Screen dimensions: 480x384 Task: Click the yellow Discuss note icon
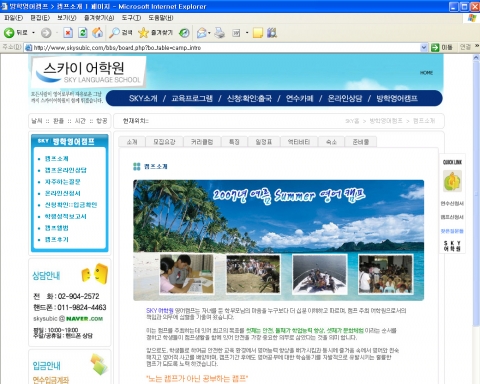258,33
